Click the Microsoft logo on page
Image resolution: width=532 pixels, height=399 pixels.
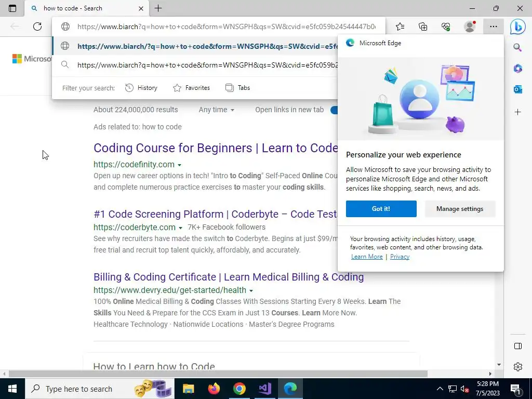click(32, 59)
